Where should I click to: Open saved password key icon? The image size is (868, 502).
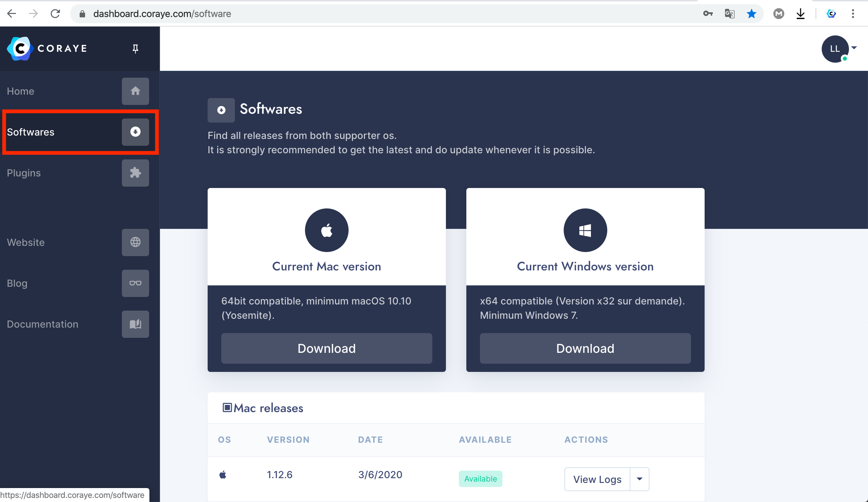pyautogui.click(x=708, y=14)
